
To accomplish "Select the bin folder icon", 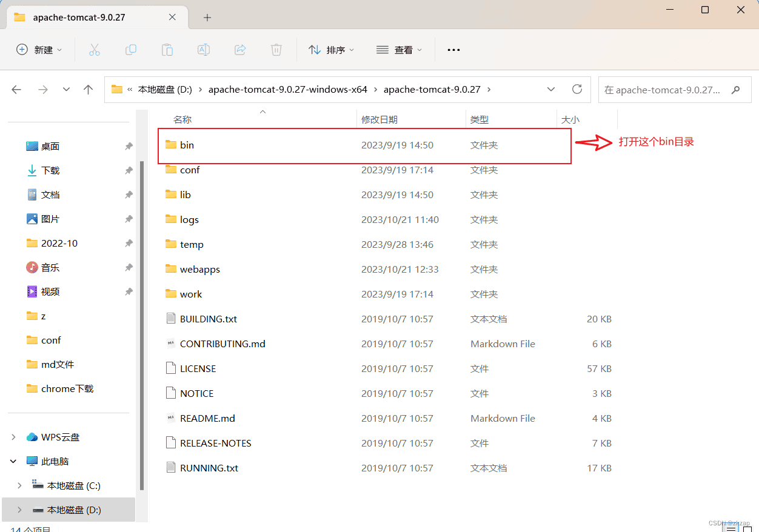I will pyautogui.click(x=171, y=145).
